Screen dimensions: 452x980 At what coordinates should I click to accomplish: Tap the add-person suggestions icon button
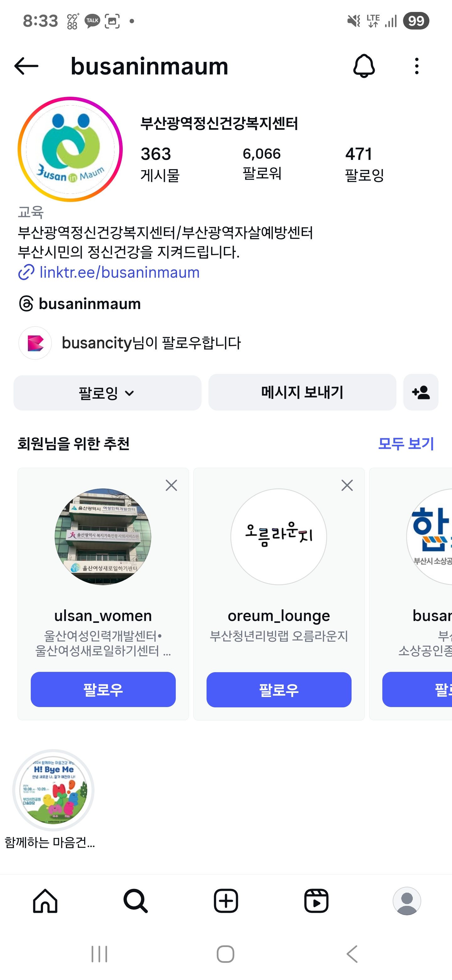[420, 392]
